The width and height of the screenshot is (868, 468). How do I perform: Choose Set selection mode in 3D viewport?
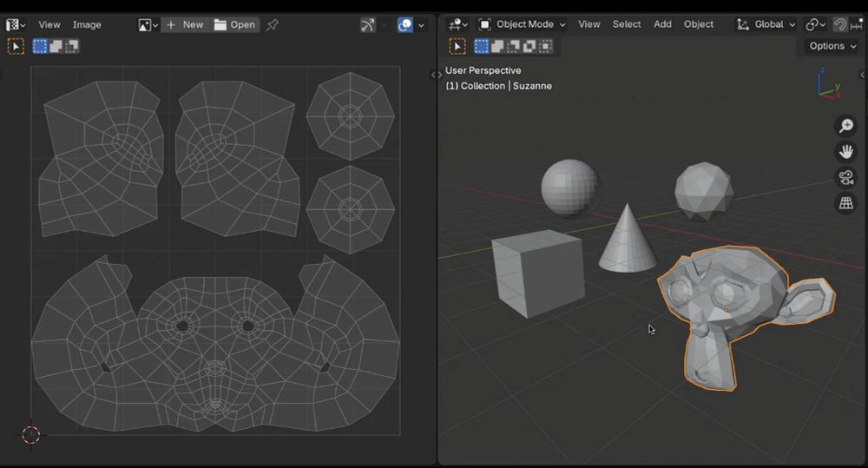(481, 46)
